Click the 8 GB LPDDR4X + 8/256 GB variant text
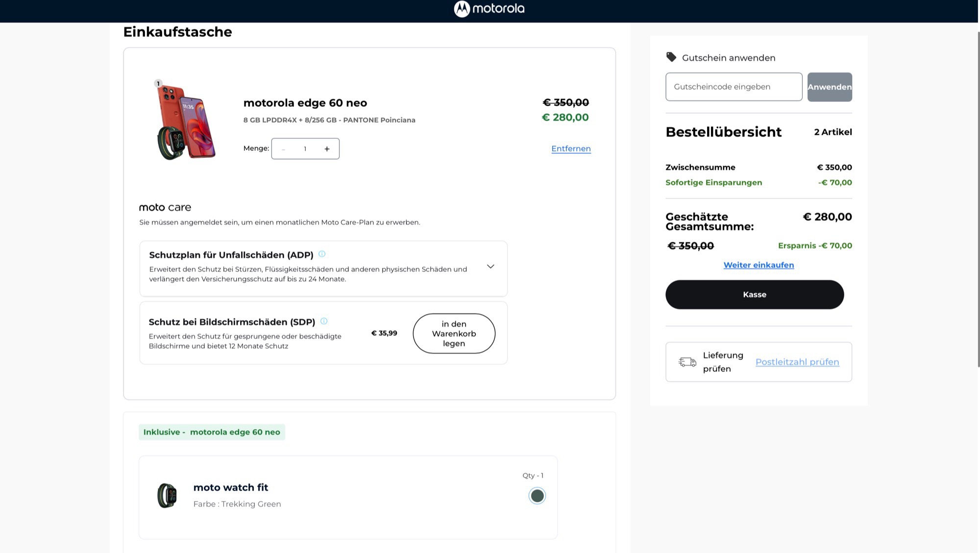This screenshot has height=553, width=980. point(329,120)
